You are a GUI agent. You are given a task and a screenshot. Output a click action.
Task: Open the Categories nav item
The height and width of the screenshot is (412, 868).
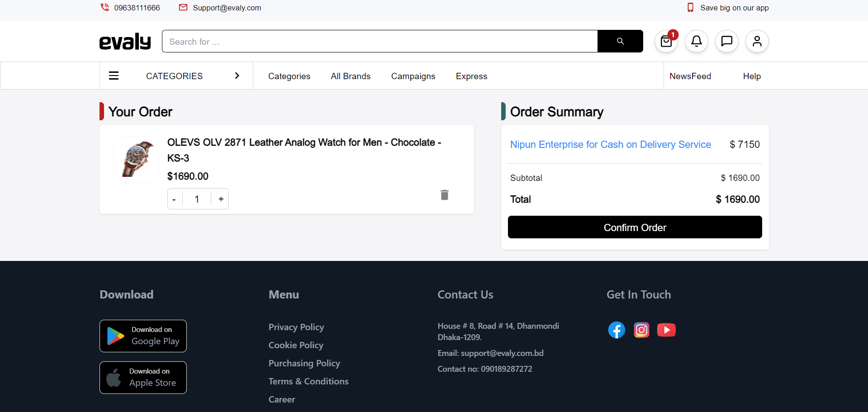289,76
